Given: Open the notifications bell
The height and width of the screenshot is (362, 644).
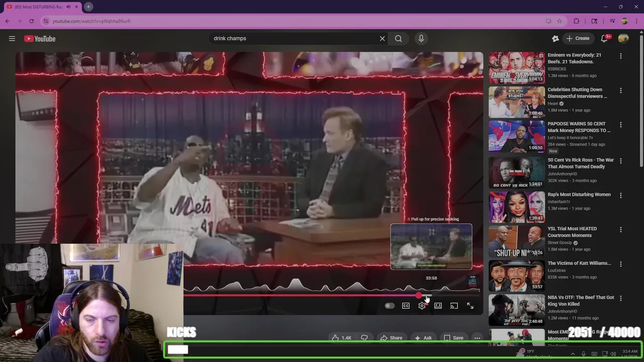Looking at the screenshot, I should pos(605,38).
